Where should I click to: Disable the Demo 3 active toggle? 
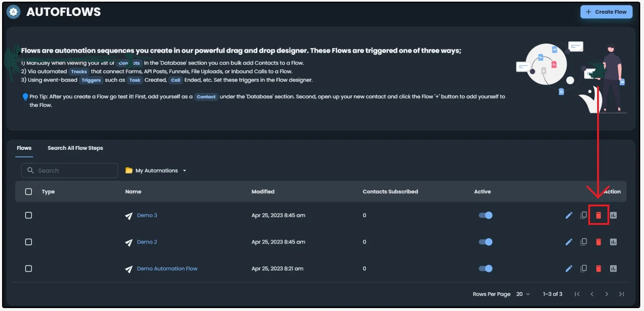486,215
